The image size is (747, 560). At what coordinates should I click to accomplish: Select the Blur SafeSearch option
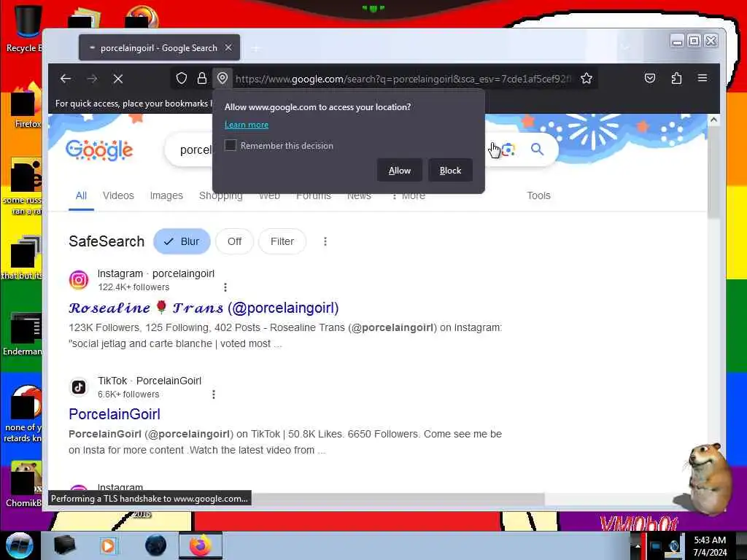[x=182, y=241]
